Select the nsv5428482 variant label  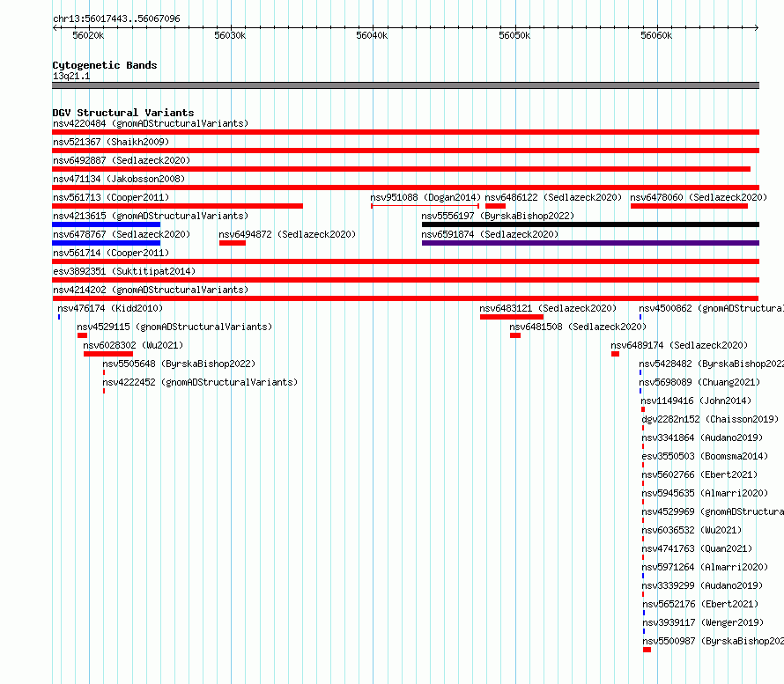(712, 364)
